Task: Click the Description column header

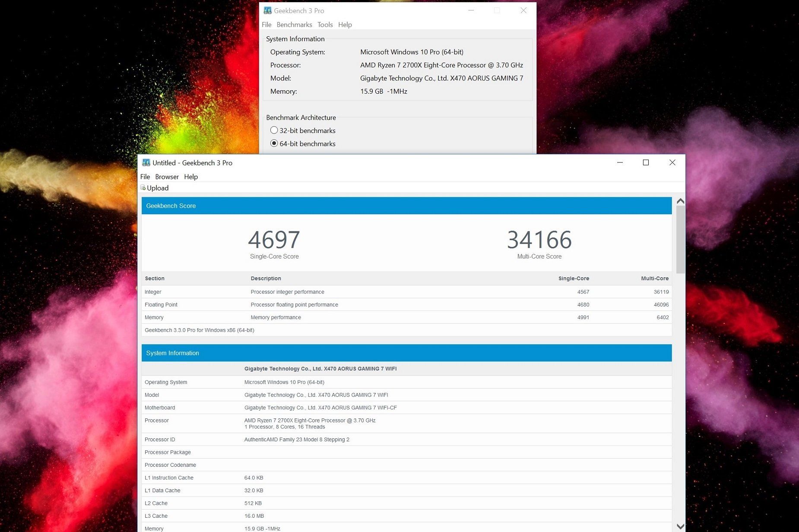Action: pos(266,279)
